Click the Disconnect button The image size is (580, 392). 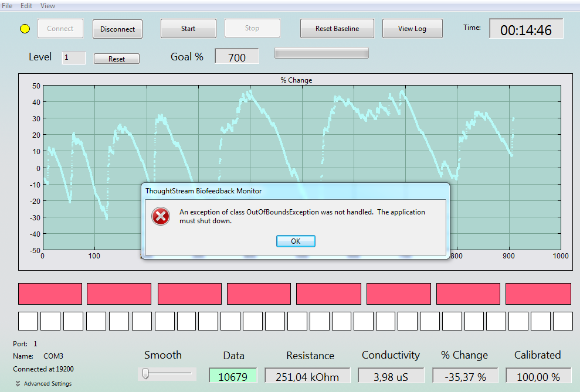(117, 29)
